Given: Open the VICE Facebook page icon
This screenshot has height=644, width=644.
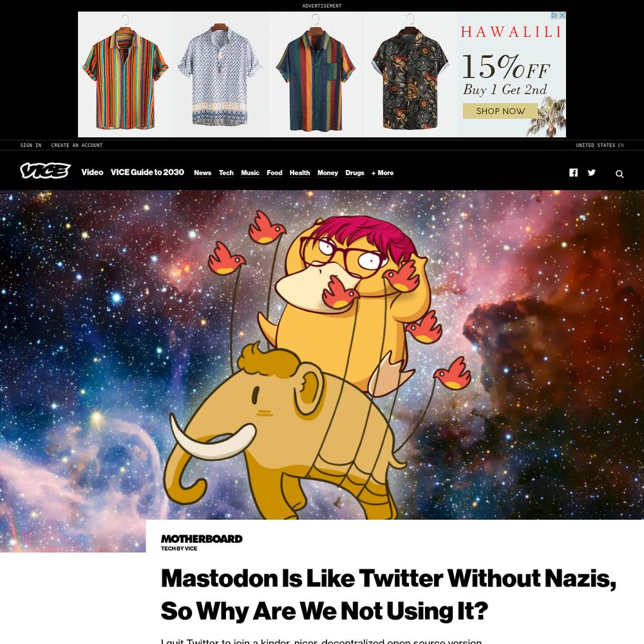Looking at the screenshot, I should click(x=573, y=173).
